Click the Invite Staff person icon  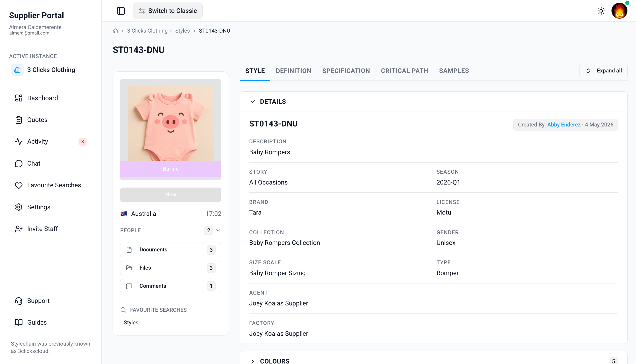click(x=19, y=229)
